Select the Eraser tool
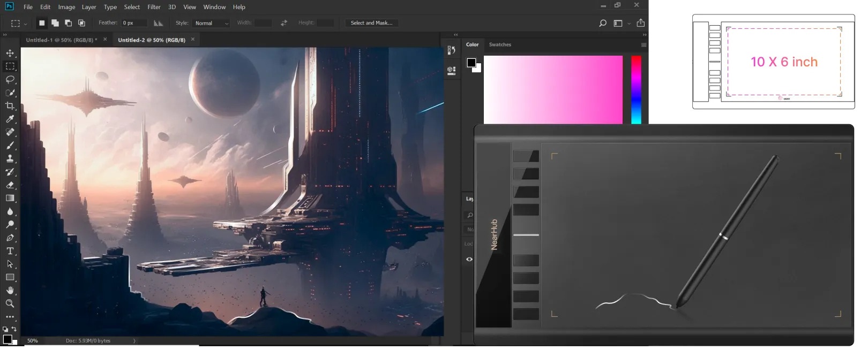The width and height of the screenshot is (868, 358). (10, 185)
